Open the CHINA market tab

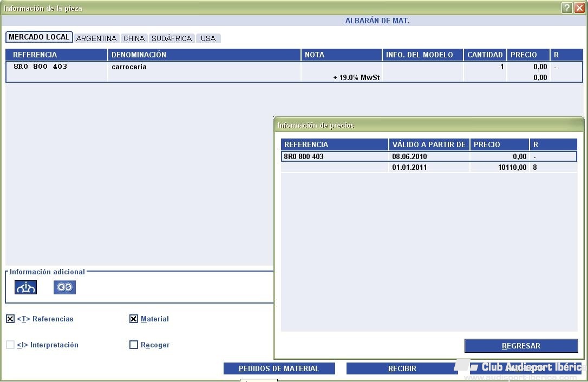(134, 38)
